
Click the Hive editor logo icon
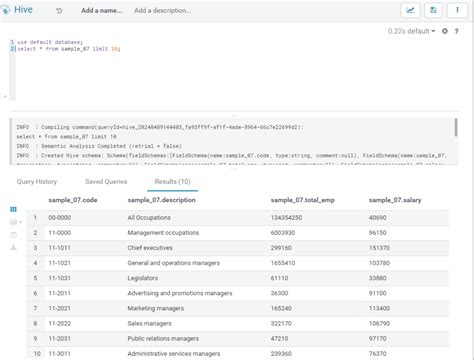click(x=5, y=10)
